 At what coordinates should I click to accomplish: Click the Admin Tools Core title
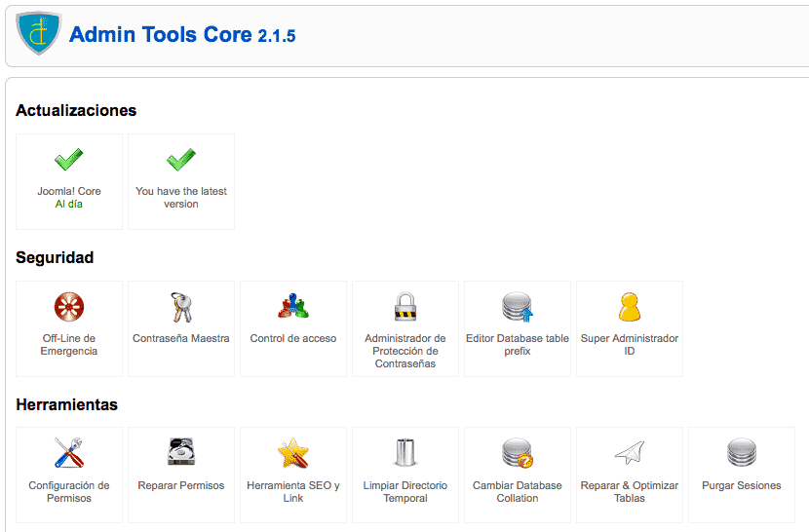[182, 35]
